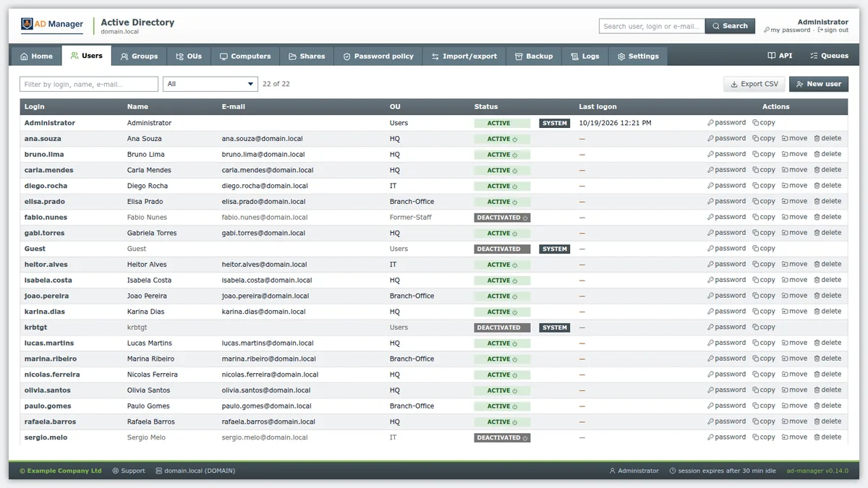Viewport: 868px width, 488px height.
Task: Click copy action for joao.pereira
Action: [764, 296]
